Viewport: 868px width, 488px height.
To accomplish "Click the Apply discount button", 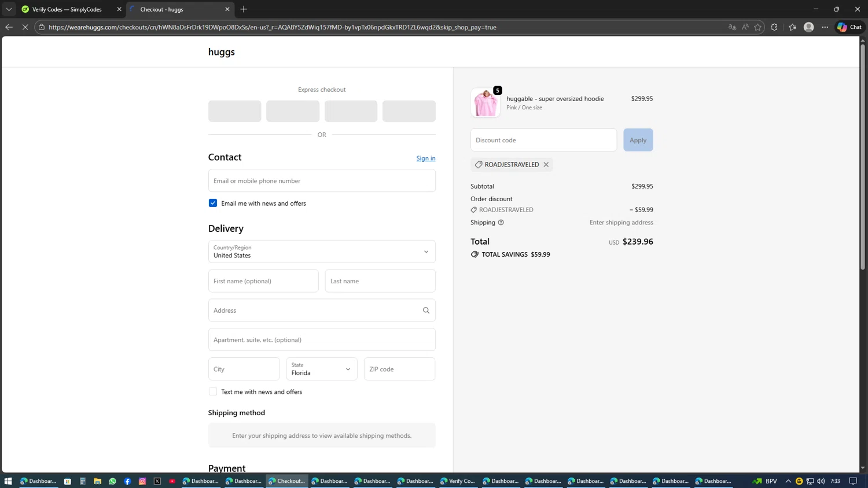I will (x=638, y=140).
